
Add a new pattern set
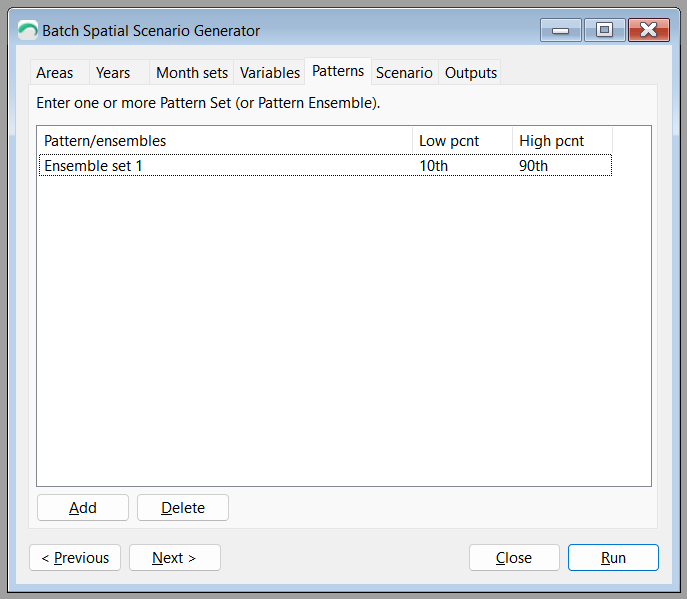coord(83,507)
